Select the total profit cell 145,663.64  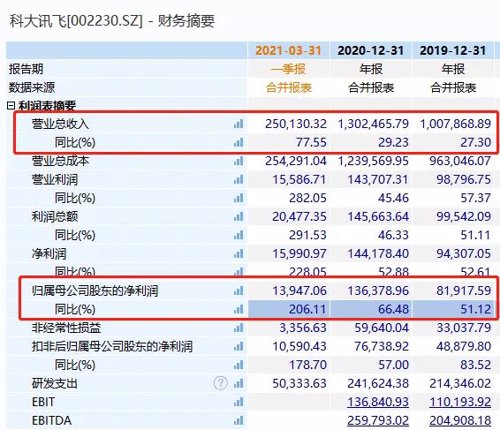[x=378, y=217]
